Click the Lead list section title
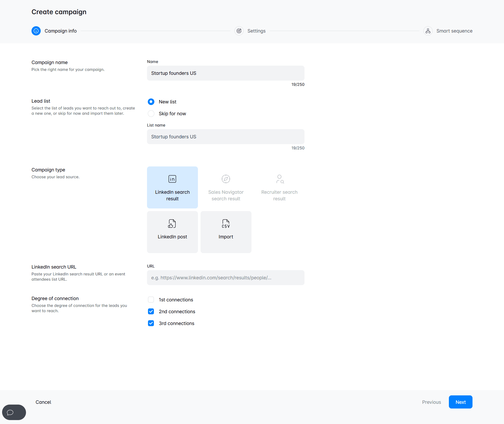The height and width of the screenshot is (424, 504). pyautogui.click(x=41, y=101)
